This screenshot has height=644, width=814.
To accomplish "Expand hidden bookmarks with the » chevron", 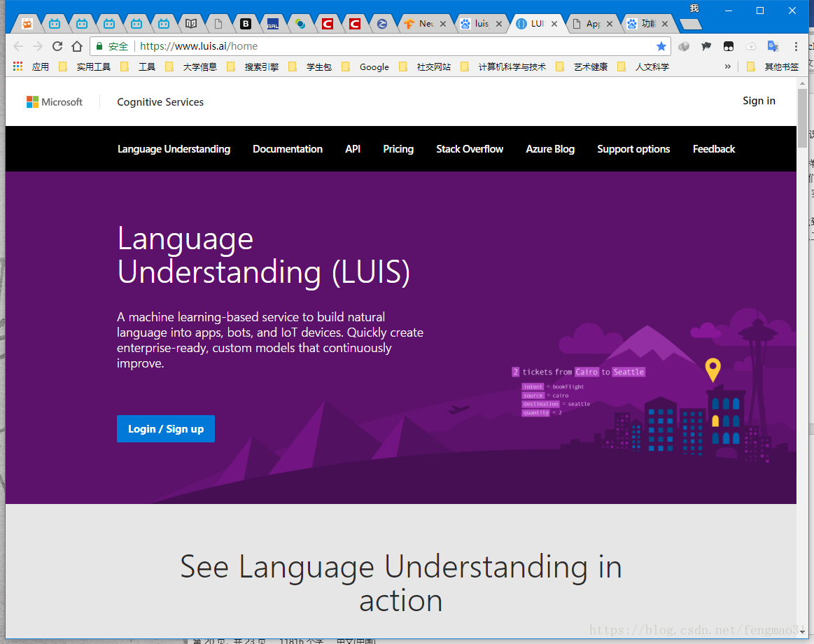I will coord(727,66).
